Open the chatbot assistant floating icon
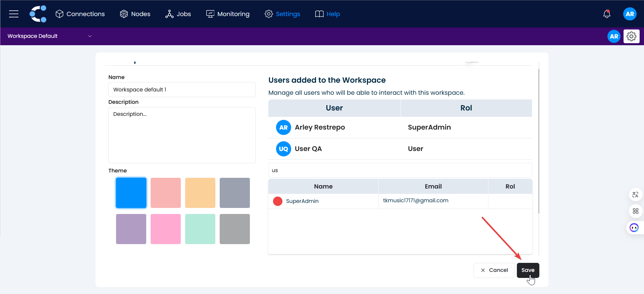The height and width of the screenshot is (294, 644). [x=634, y=228]
